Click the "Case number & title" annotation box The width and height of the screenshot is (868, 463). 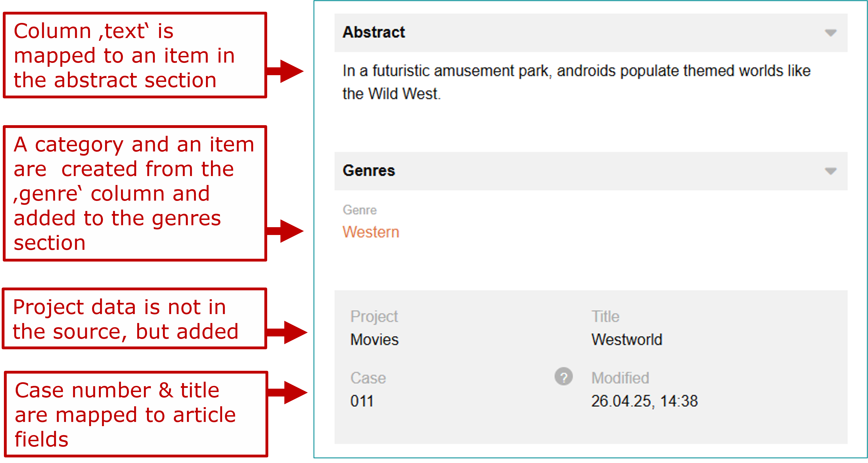(136, 414)
